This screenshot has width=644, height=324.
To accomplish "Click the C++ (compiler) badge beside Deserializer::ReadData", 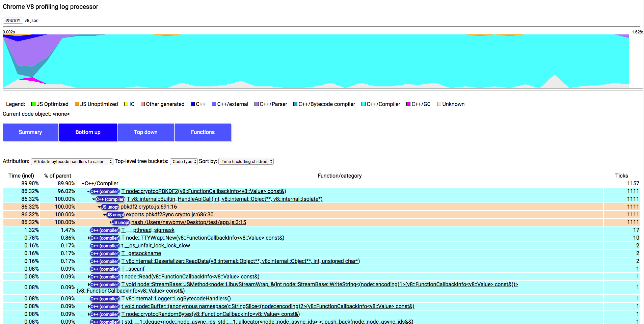I will point(105,261).
